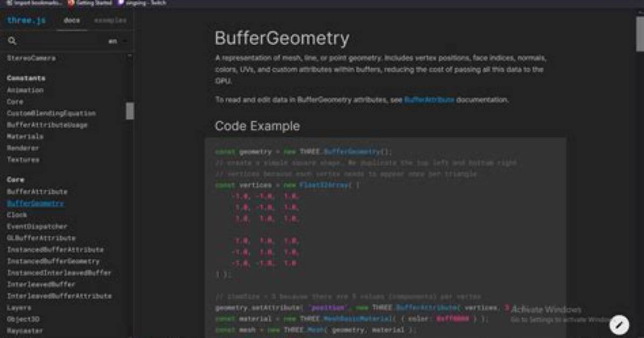644x338 pixels.
Task: Open the Layers page
Action: click(19, 308)
